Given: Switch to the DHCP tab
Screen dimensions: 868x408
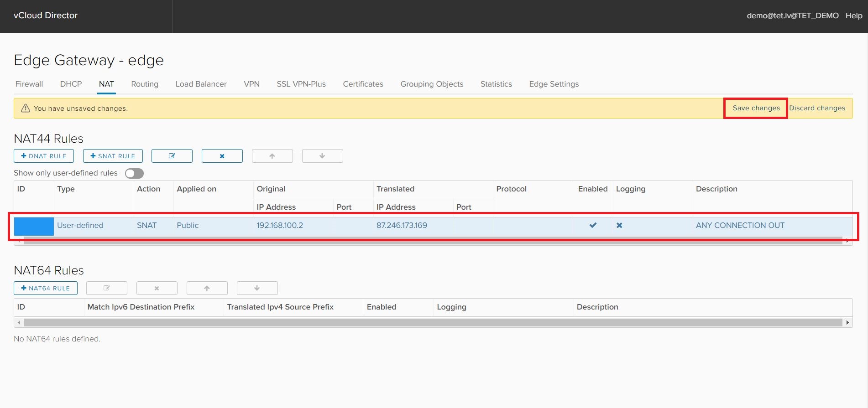Looking at the screenshot, I should click(x=71, y=84).
